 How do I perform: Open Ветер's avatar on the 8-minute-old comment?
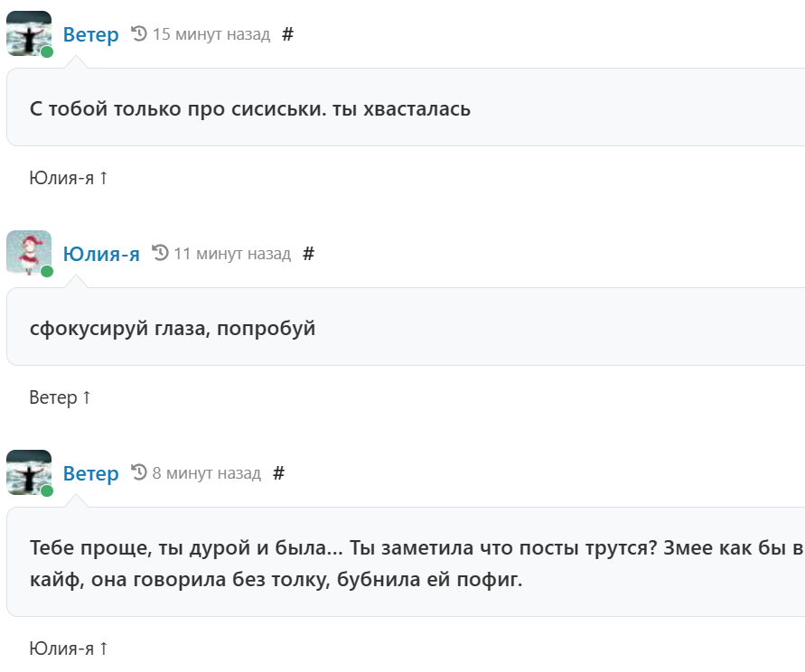(29, 472)
